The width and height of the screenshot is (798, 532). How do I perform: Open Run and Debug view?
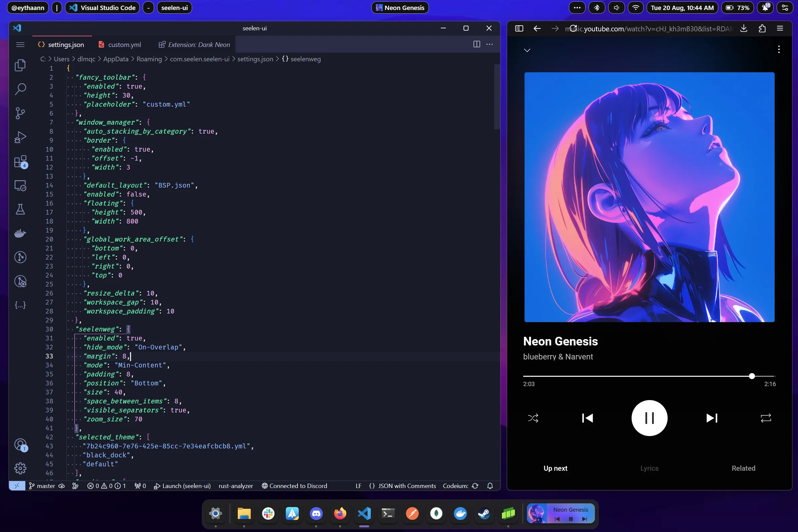(20, 137)
